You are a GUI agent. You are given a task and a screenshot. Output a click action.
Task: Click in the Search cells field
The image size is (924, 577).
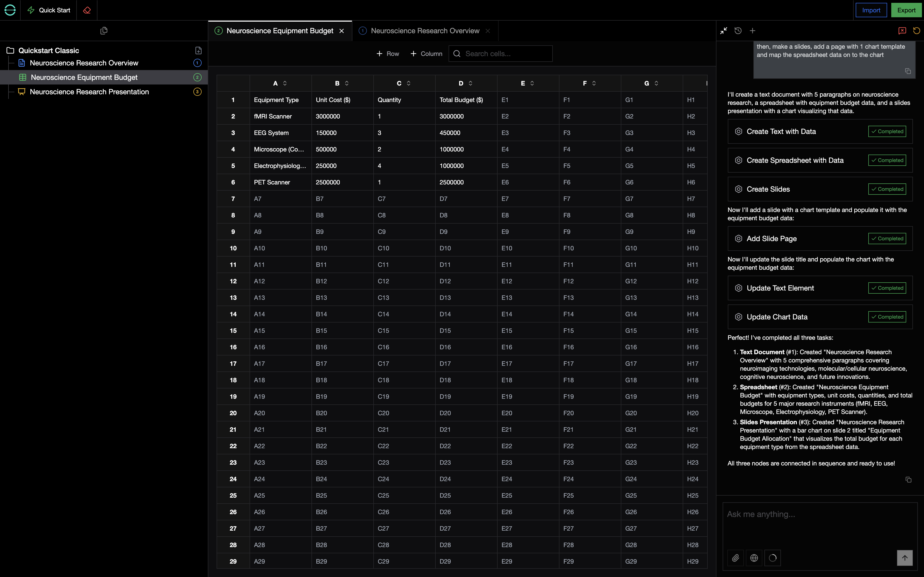click(x=500, y=53)
